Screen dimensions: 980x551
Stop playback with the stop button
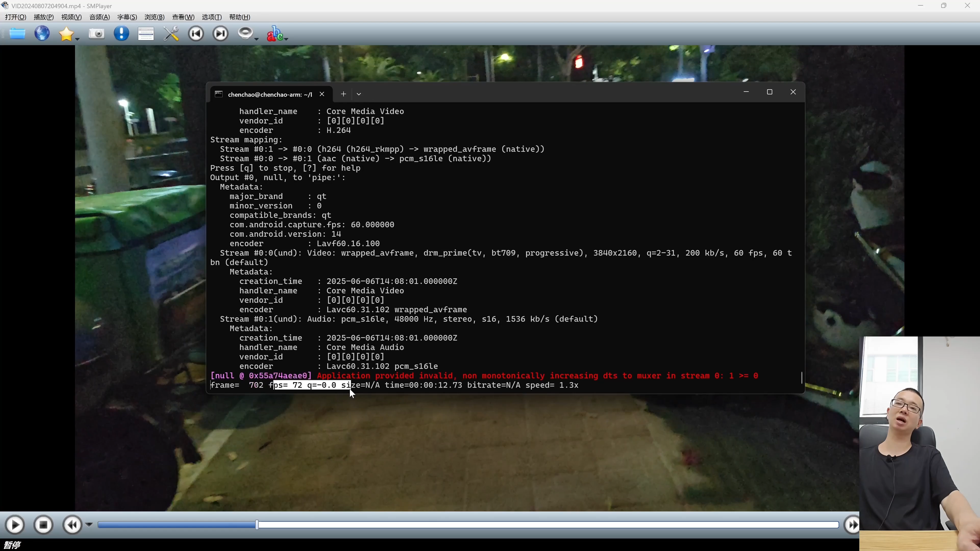click(x=43, y=525)
